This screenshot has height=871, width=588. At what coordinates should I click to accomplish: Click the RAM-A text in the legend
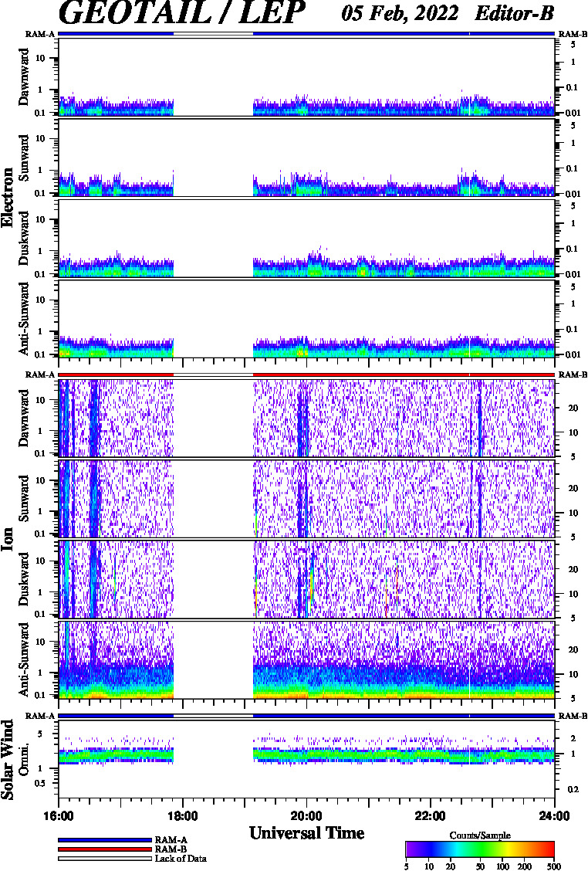[171, 840]
